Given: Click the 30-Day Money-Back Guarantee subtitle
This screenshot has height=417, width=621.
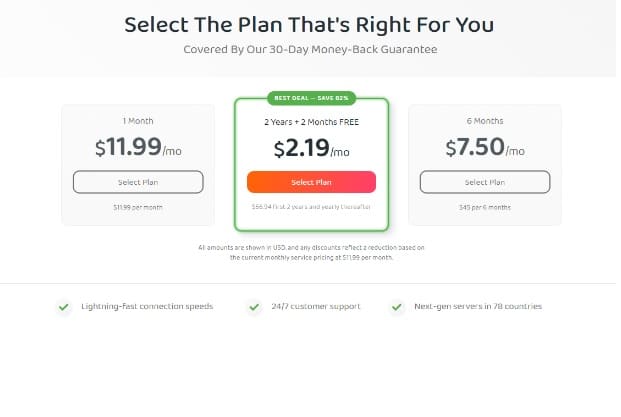Looking at the screenshot, I should [310, 50].
